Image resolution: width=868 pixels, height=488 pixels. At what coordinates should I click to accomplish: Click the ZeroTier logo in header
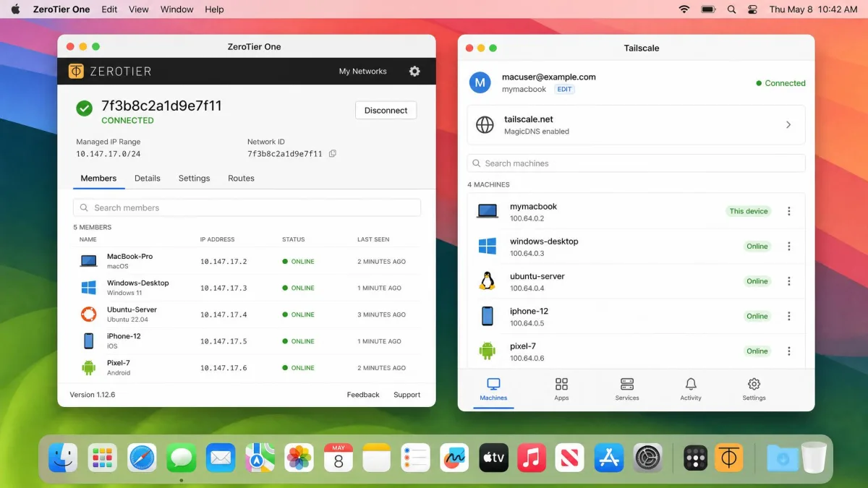(110, 72)
